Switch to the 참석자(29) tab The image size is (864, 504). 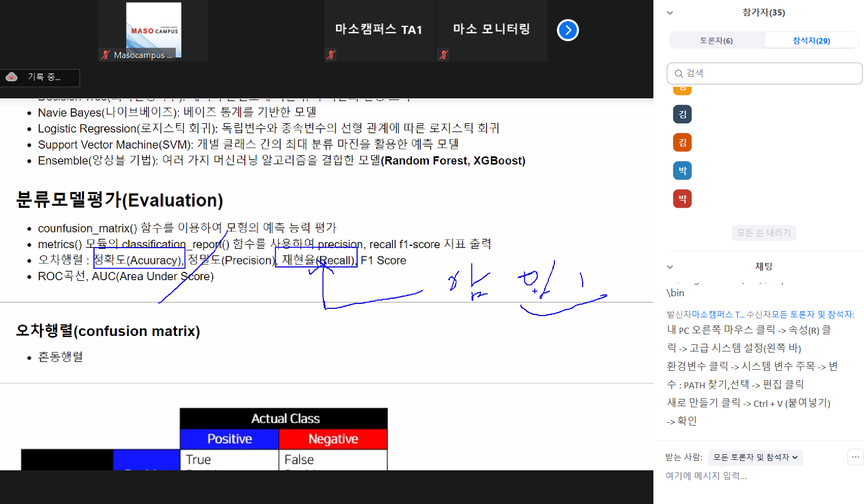point(811,40)
